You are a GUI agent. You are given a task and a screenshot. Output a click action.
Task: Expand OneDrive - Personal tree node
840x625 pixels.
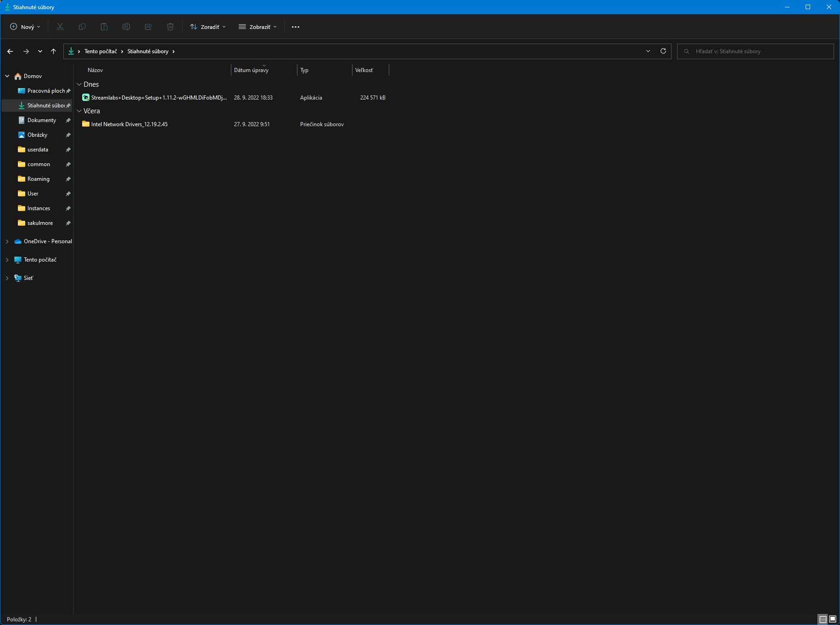pos(7,241)
